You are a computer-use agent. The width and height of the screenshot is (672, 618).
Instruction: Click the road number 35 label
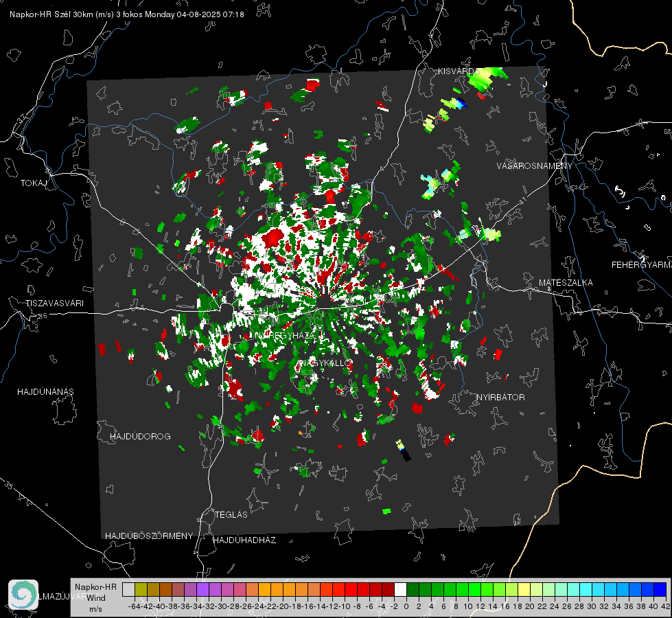pos(8,485)
